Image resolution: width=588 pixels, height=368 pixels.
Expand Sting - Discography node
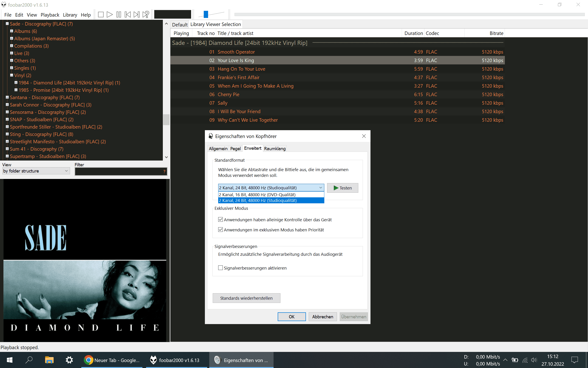click(7, 134)
